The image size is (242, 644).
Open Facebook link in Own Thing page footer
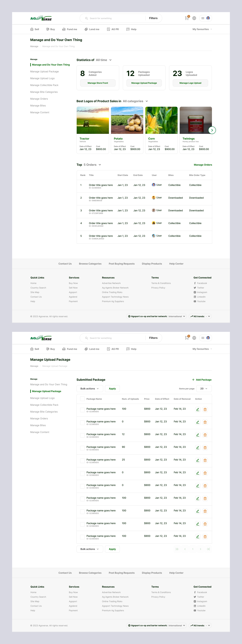pos(200,283)
